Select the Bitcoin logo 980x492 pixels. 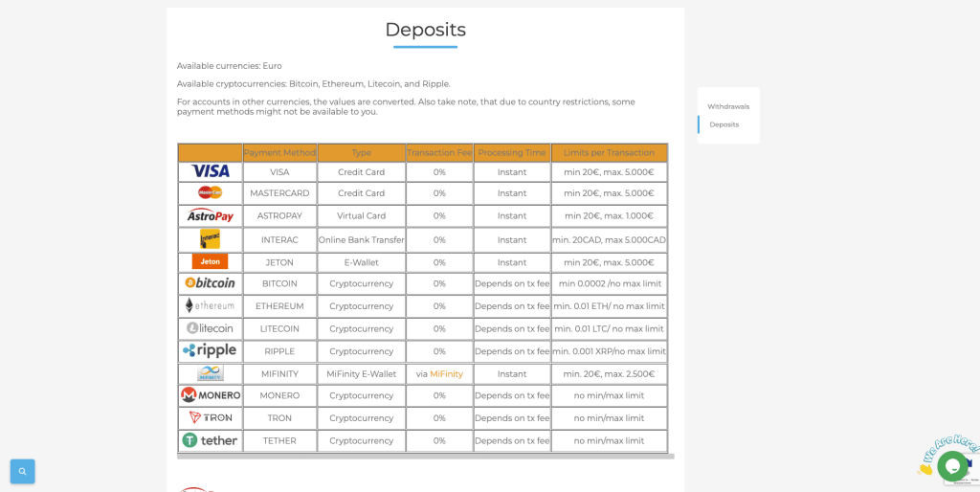coord(210,283)
